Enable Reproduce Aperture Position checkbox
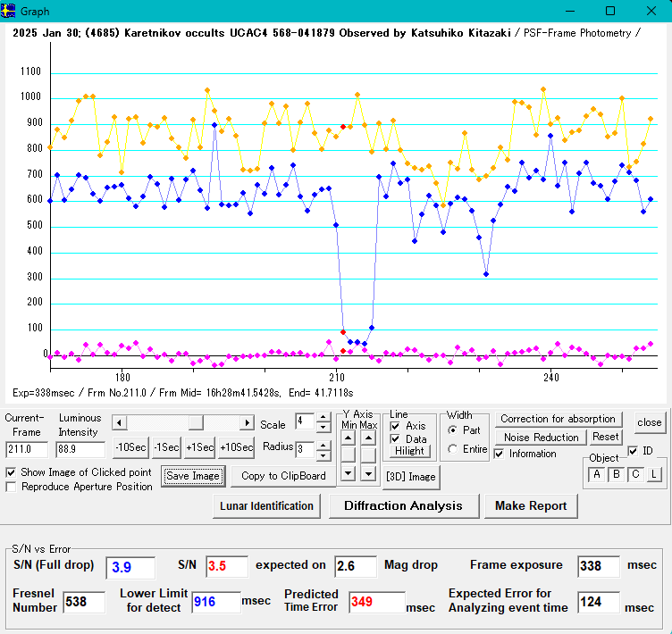 (x=12, y=487)
